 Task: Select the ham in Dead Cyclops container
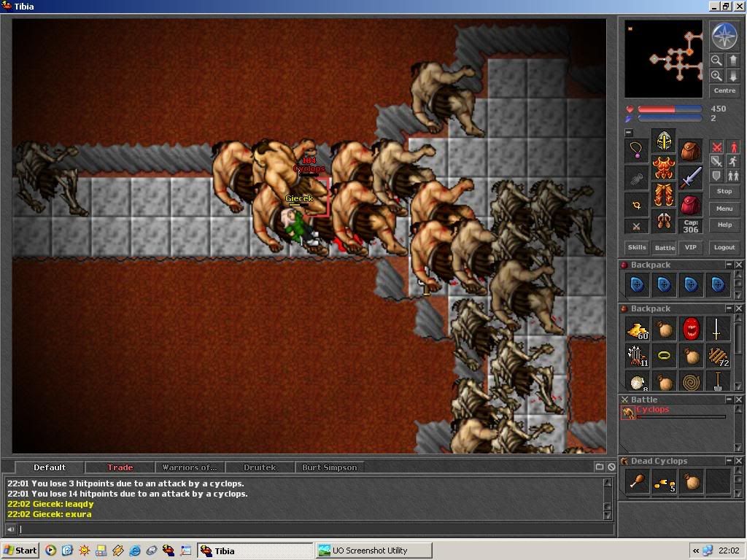637,482
